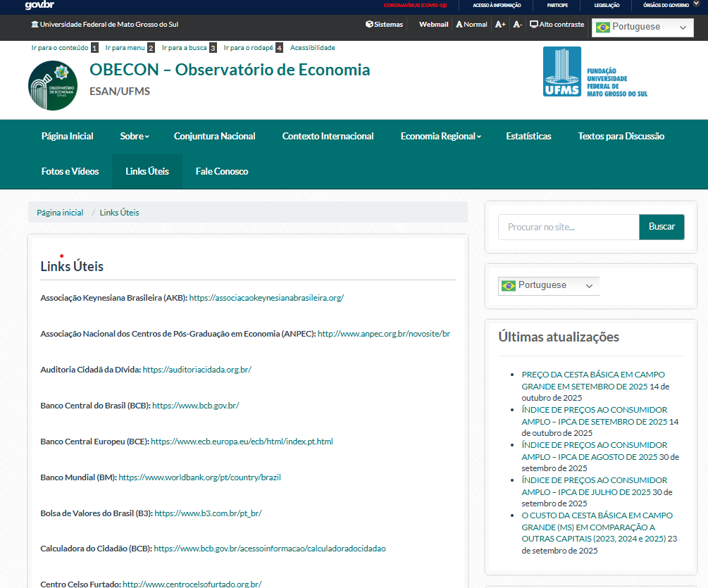Expand the Sobre menu
This screenshot has width=708, height=588.
[134, 137]
